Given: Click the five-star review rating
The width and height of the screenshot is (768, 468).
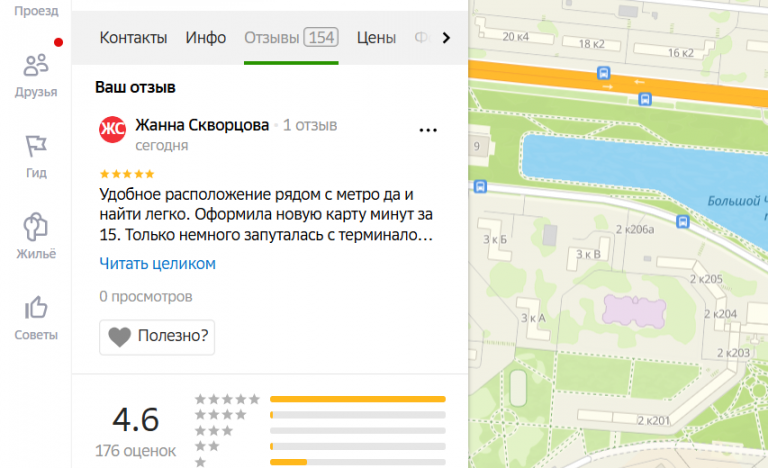Looking at the screenshot, I should (x=127, y=174).
